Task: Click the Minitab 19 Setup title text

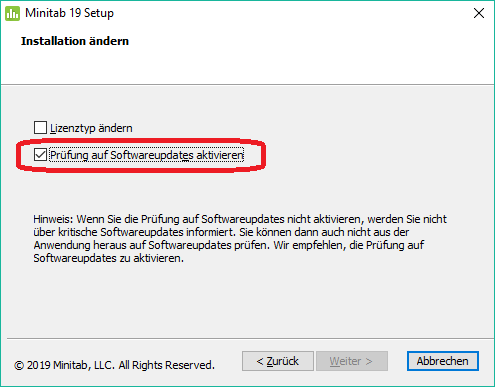Action: [69, 13]
